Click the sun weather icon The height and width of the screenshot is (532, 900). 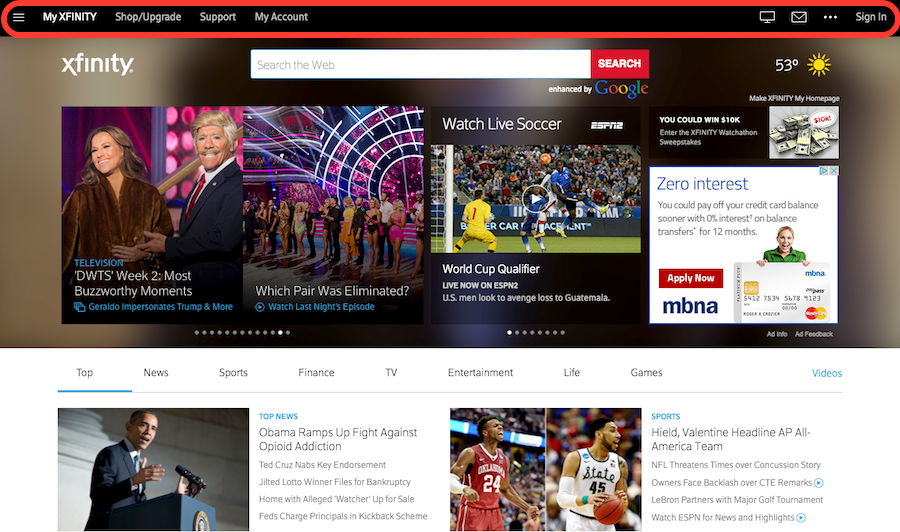(818, 65)
